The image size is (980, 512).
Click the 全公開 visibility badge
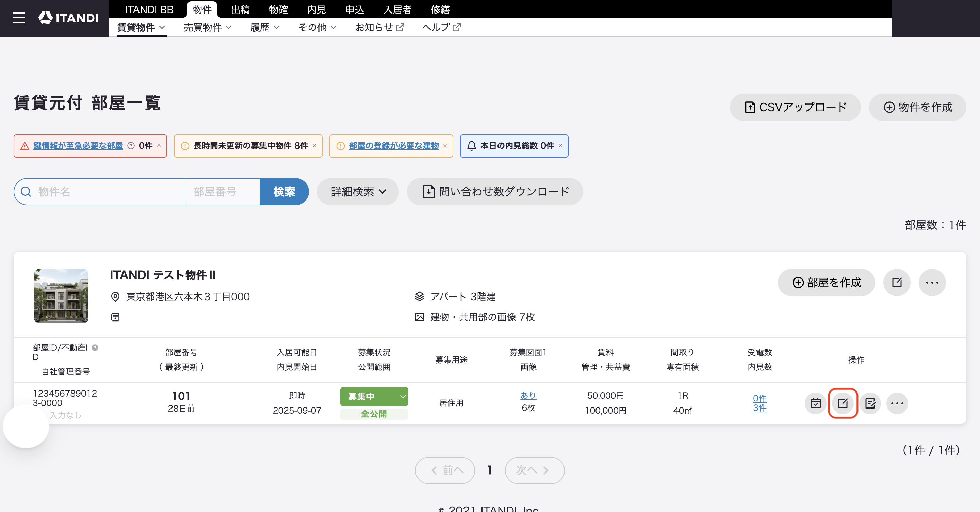374,414
